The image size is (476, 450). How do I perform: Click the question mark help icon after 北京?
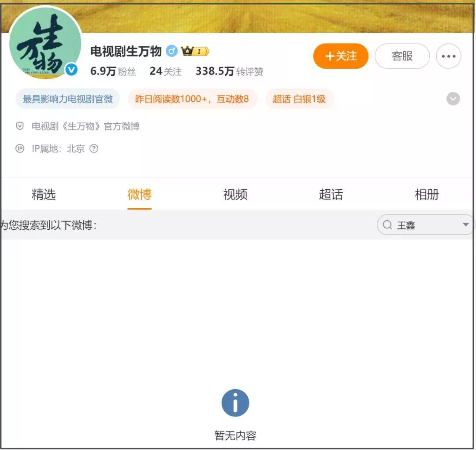pyautogui.click(x=94, y=149)
